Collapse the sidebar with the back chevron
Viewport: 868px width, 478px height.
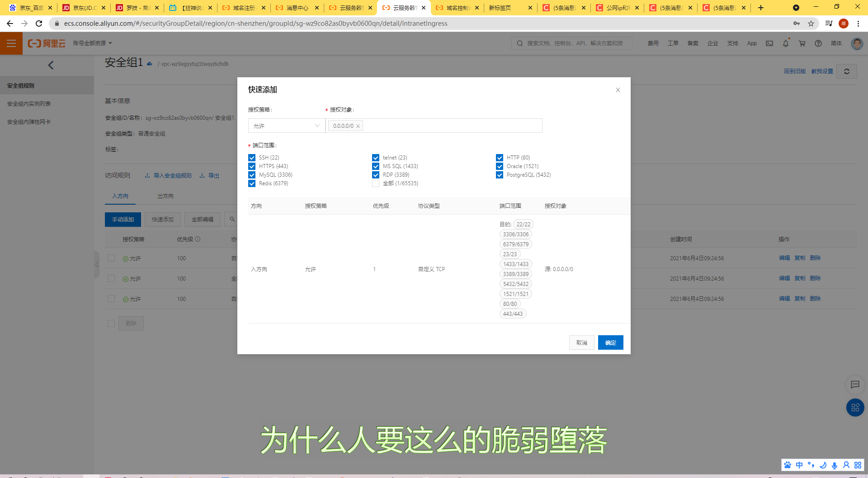(51, 65)
